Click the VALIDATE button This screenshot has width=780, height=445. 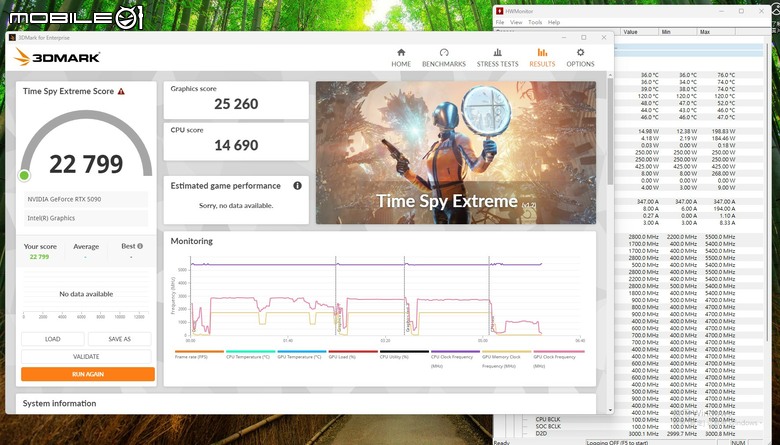point(86,356)
